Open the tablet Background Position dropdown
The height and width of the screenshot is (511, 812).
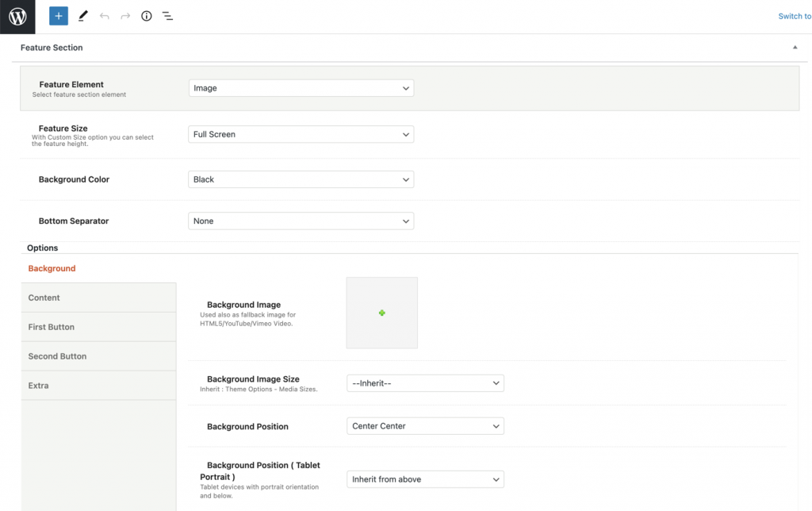pyautogui.click(x=425, y=479)
